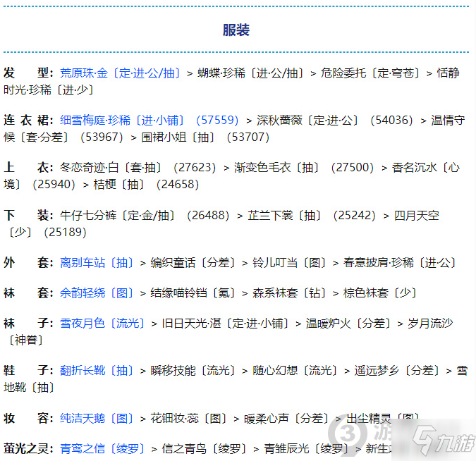
Task: Click the 服装 section heading
Action: pos(236,30)
